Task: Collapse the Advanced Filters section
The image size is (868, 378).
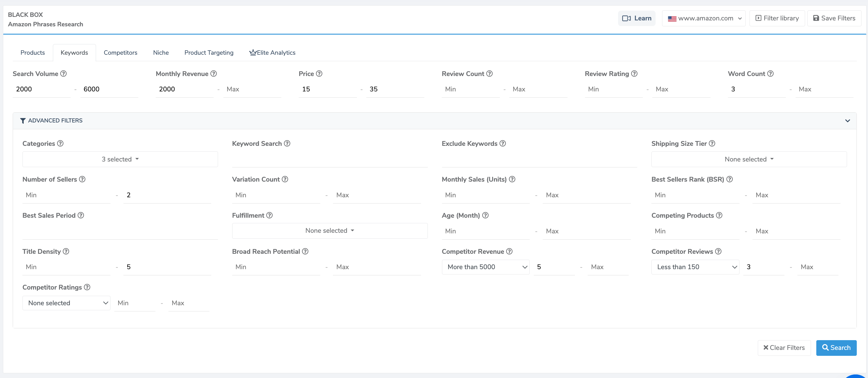Action: click(x=848, y=120)
